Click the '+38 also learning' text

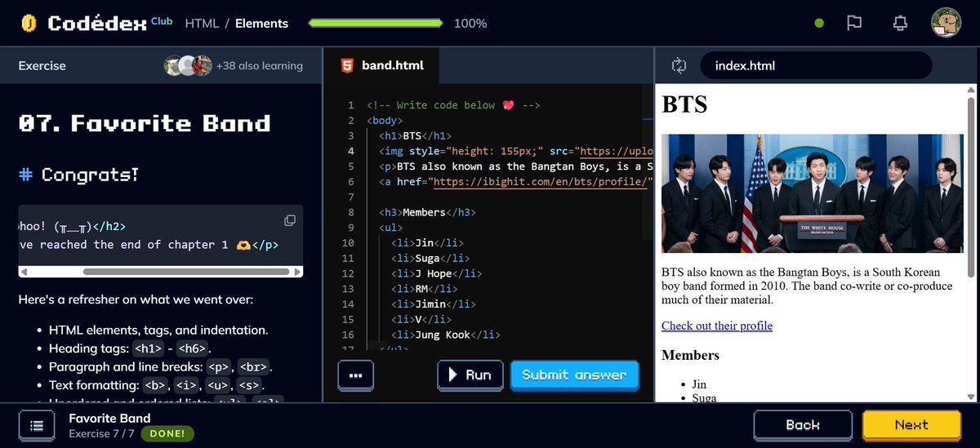[260, 65]
